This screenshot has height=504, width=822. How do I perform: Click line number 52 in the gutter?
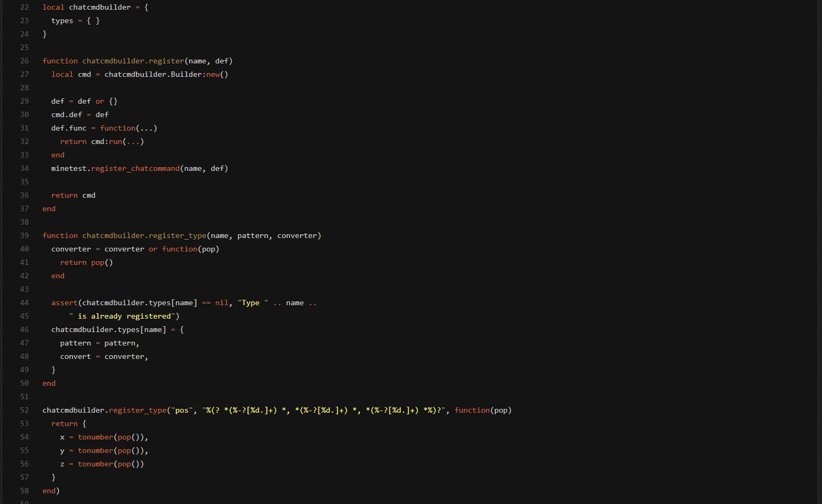[24, 410]
